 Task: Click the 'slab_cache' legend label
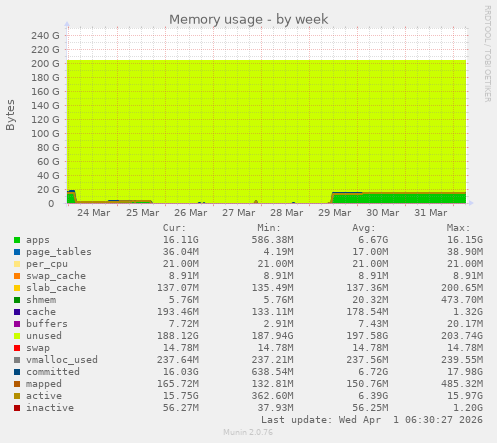point(56,288)
